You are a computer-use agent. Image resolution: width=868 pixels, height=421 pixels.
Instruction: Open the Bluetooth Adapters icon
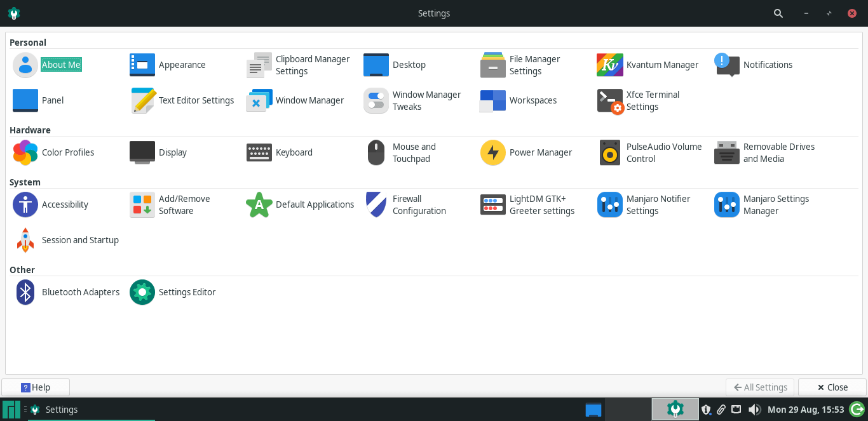25,292
